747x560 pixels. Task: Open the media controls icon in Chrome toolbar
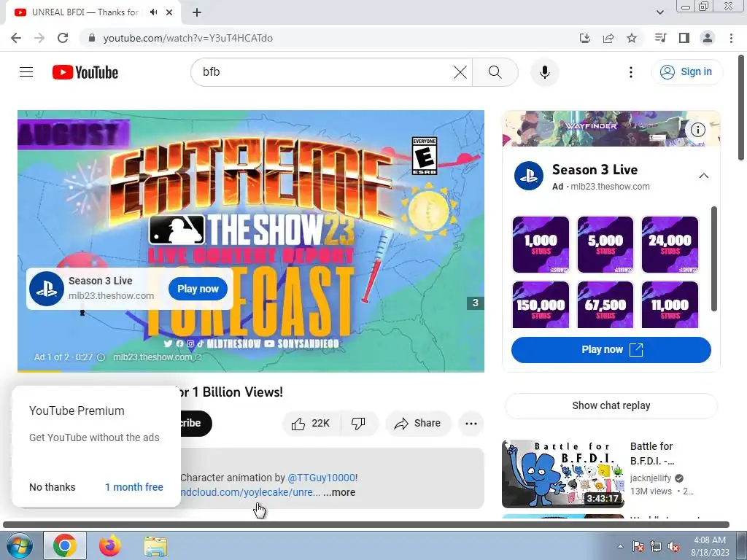click(660, 38)
